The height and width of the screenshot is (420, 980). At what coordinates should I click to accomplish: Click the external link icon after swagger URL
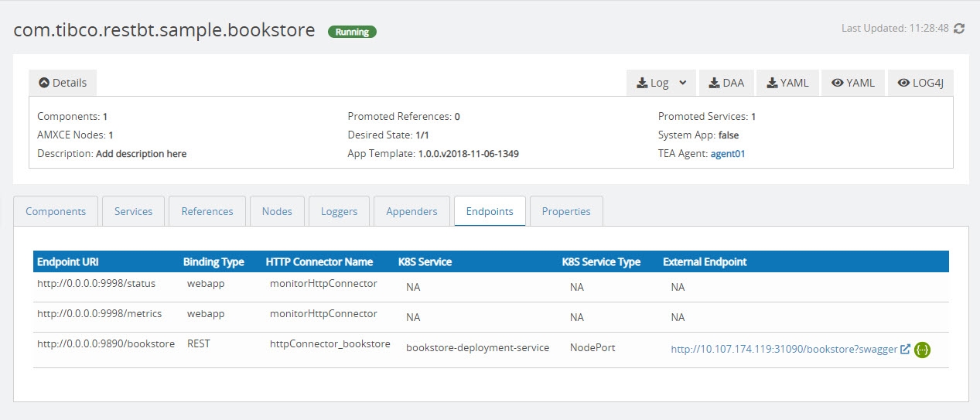point(905,350)
